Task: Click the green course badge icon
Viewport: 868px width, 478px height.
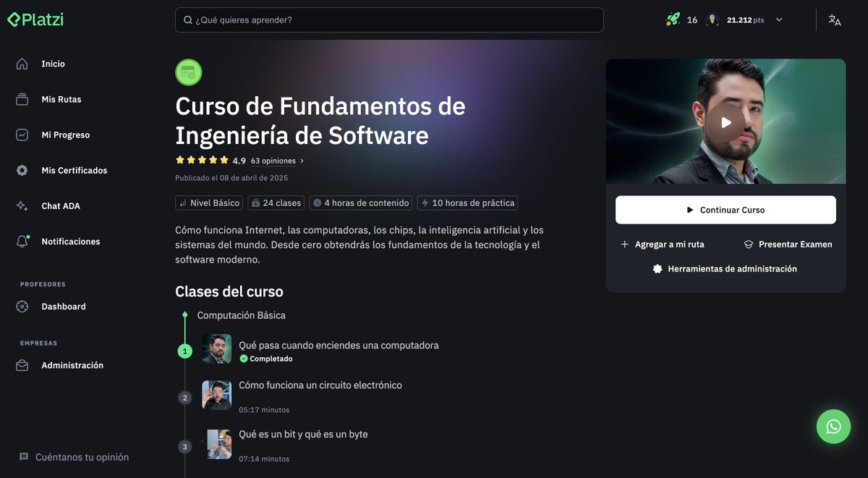Action: [189, 72]
